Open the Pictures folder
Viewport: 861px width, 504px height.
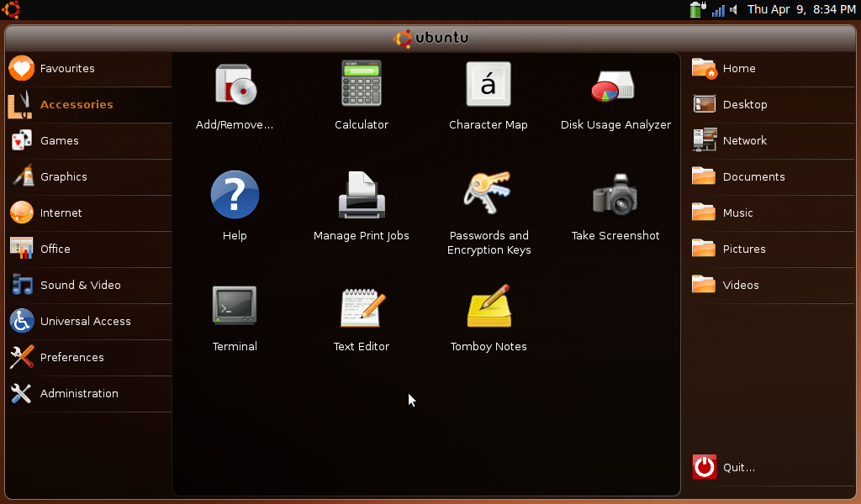[x=773, y=249]
